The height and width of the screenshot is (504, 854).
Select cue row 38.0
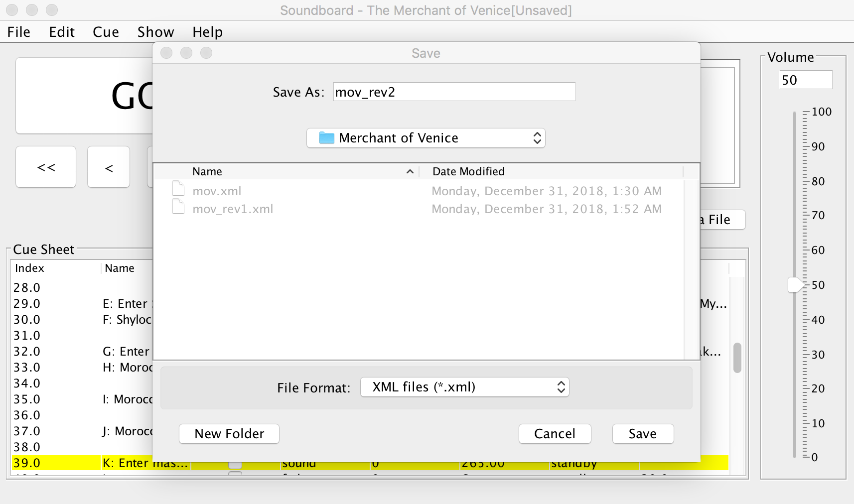[82, 447]
